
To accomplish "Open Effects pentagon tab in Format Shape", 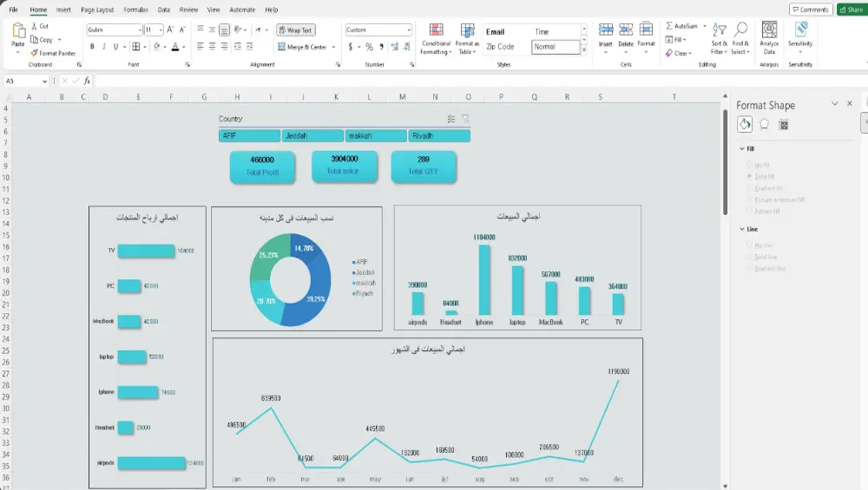I will pyautogui.click(x=764, y=124).
